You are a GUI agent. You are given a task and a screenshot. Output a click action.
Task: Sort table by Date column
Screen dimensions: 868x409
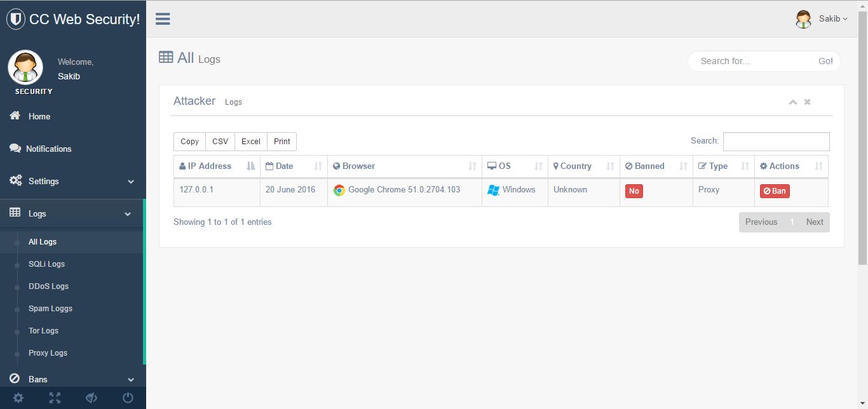click(294, 166)
